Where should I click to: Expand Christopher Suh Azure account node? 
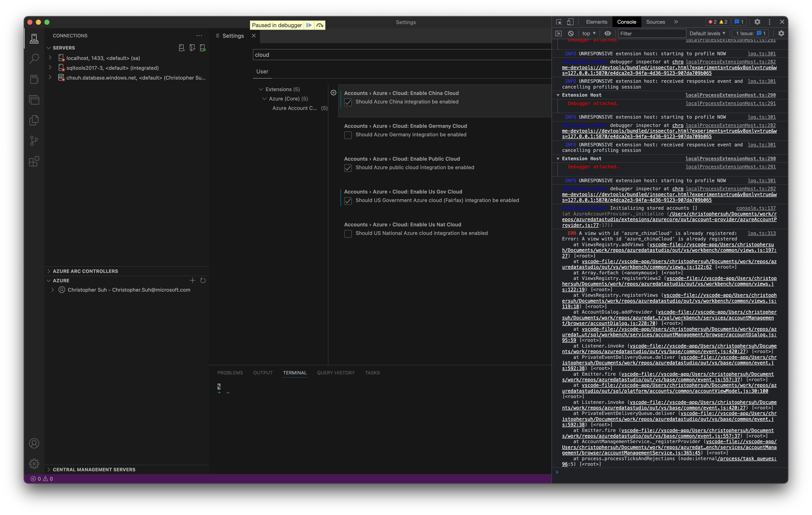point(53,290)
